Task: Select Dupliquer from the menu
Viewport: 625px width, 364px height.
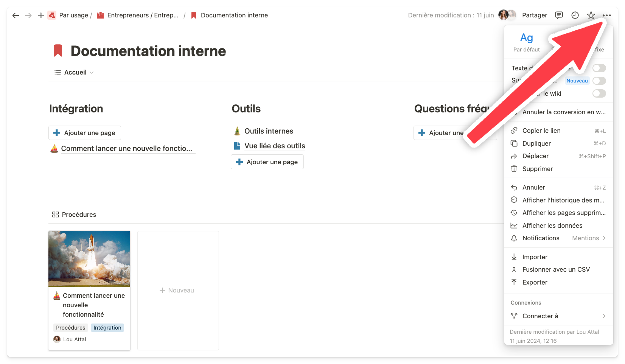Action: tap(536, 143)
